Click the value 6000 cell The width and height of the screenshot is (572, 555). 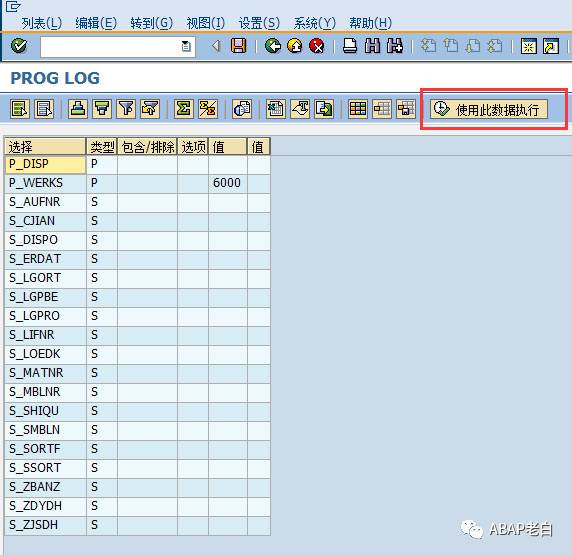[228, 183]
